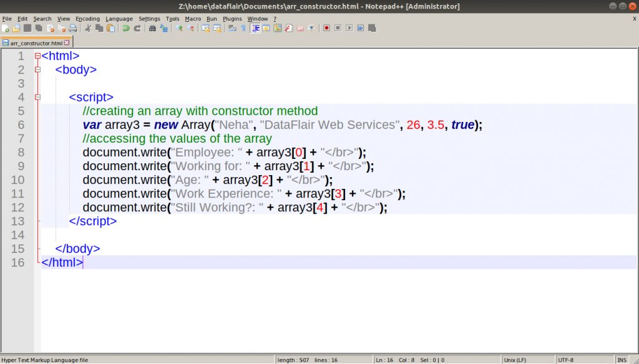This screenshot has width=639, height=364.
Task: Click line number 6 in the margin
Action: pyautogui.click(x=21, y=125)
